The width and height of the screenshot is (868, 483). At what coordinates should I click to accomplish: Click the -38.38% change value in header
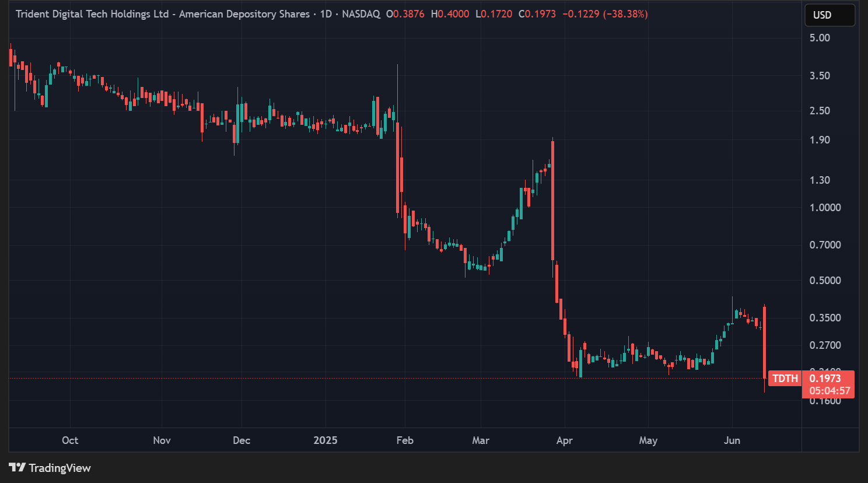[x=626, y=14]
